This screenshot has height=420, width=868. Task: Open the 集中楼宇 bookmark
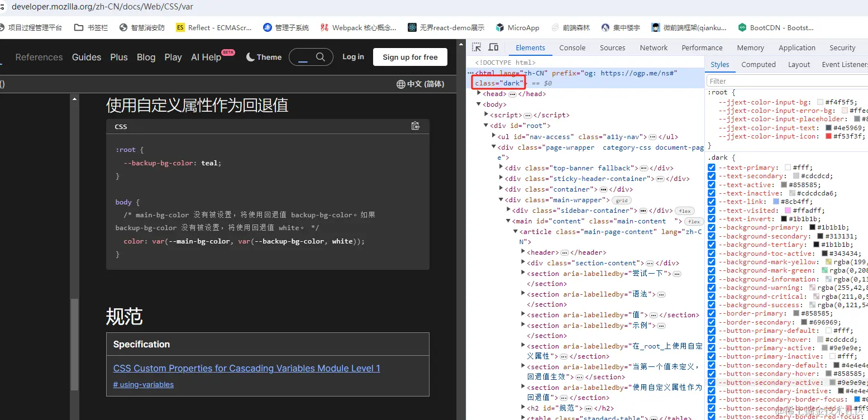pos(621,27)
